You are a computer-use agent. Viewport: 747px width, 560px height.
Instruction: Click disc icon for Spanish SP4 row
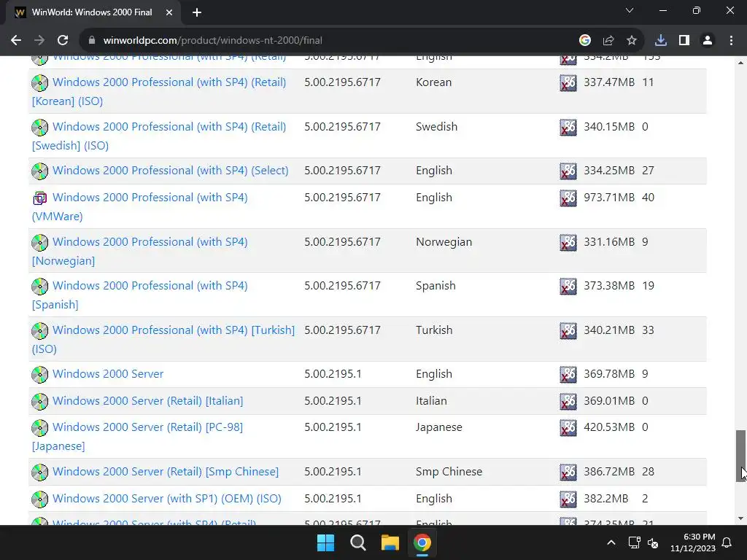click(x=40, y=286)
